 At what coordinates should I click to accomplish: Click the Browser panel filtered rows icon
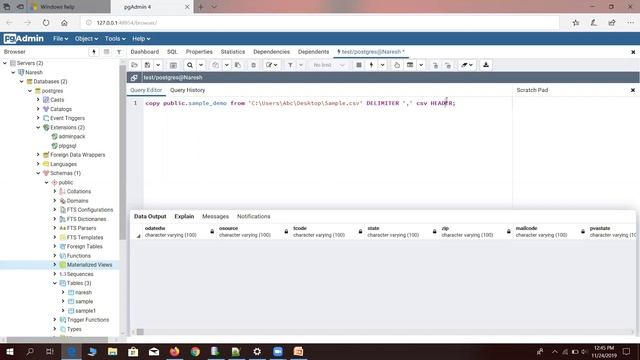[x=119, y=52]
